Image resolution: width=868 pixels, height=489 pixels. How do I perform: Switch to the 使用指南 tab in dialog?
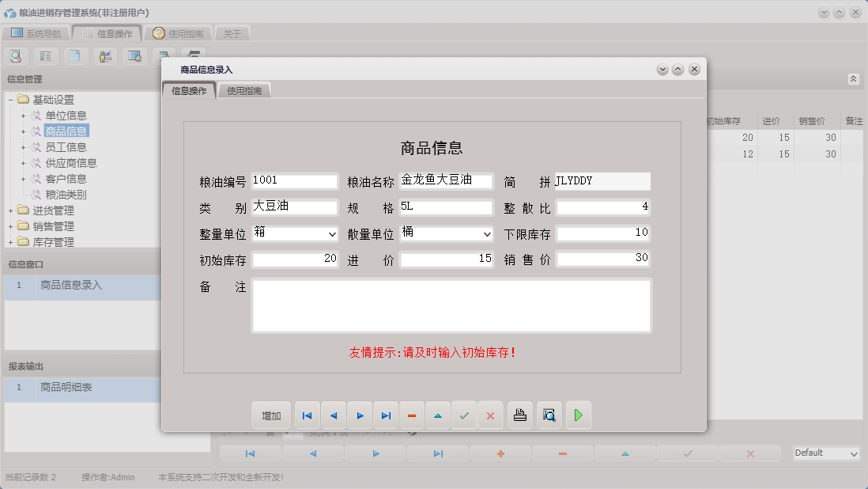tap(245, 90)
